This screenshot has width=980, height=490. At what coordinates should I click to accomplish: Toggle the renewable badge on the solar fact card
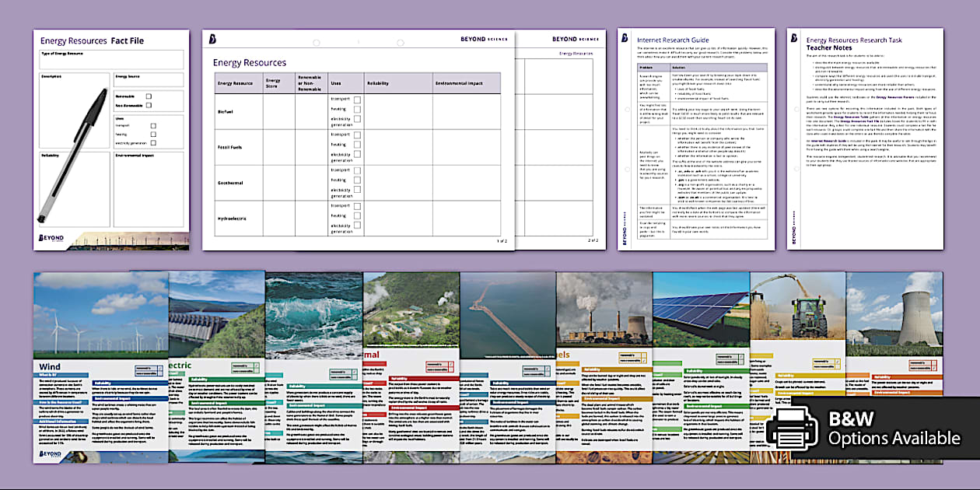click(730, 357)
